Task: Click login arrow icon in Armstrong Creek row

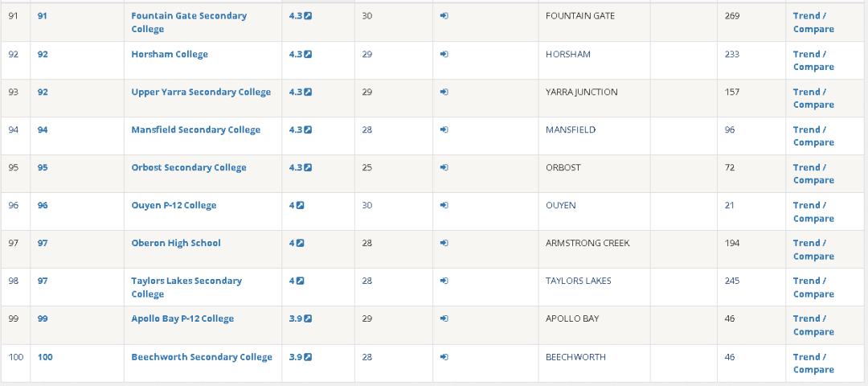Action: [x=444, y=243]
